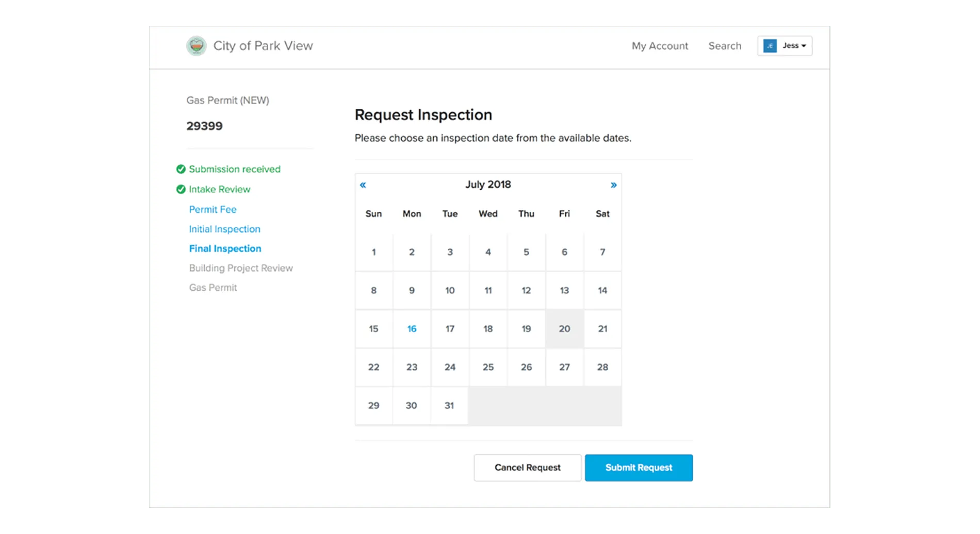
Task: Go to previous month in calendar
Action: pos(363,185)
